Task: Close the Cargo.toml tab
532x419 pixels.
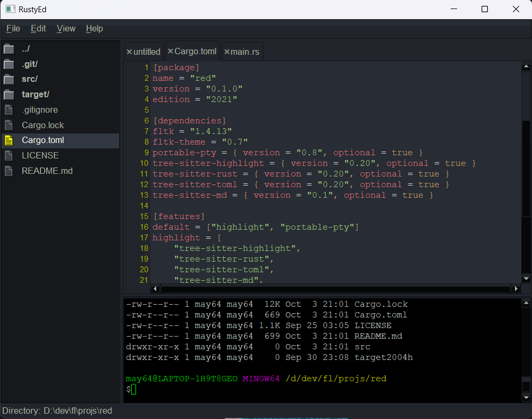Action: click(171, 52)
